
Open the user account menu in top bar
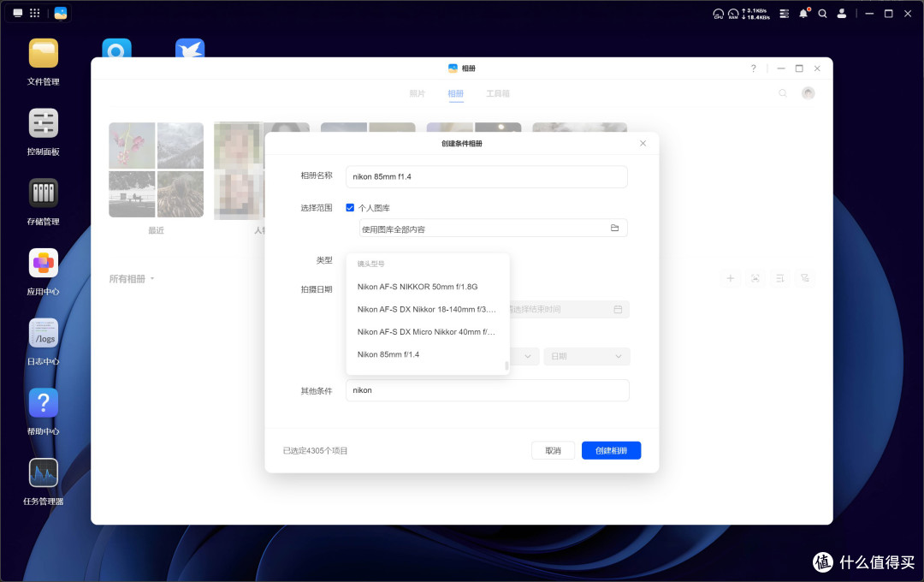pyautogui.click(x=842, y=13)
